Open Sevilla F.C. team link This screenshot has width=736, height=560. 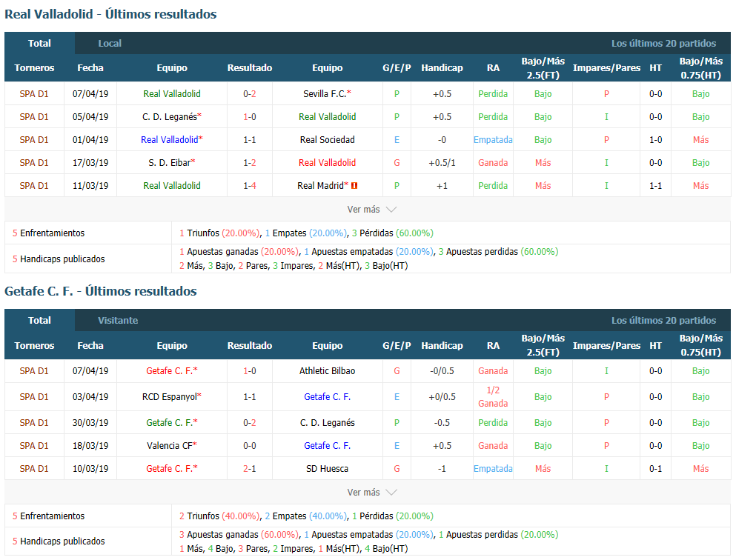coord(325,94)
